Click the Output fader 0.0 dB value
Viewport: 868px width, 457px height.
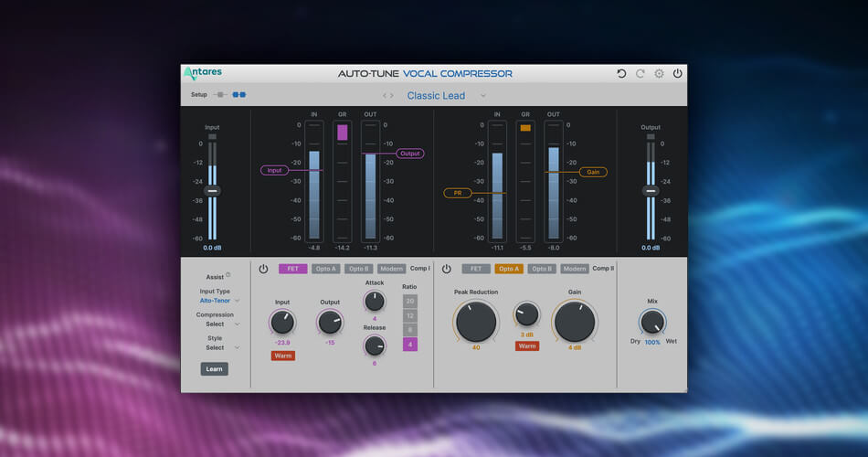point(651,248)
